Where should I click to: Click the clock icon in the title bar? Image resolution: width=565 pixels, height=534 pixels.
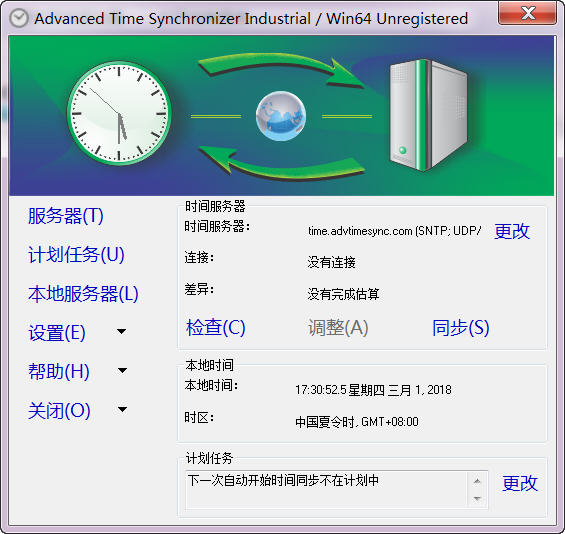[19, 18]
